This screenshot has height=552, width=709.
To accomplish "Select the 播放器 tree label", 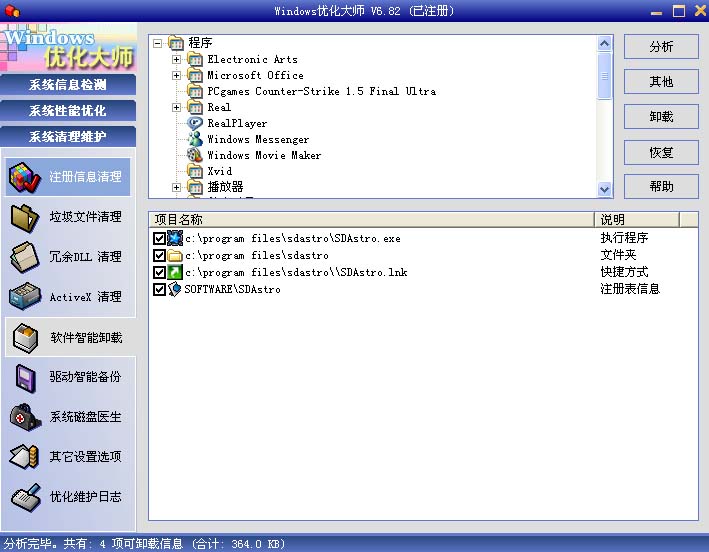I will (225, 187).
